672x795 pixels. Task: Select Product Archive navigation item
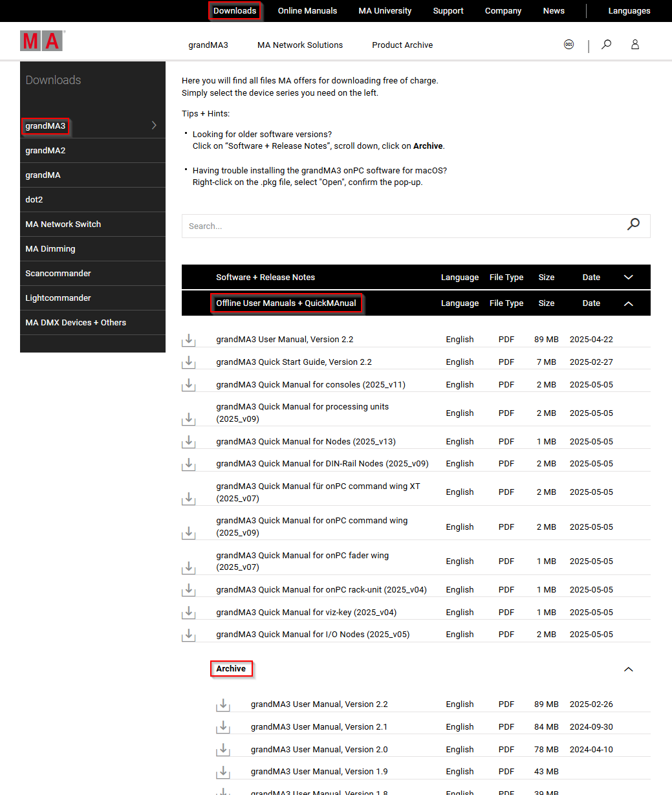[x=402, y=45]
